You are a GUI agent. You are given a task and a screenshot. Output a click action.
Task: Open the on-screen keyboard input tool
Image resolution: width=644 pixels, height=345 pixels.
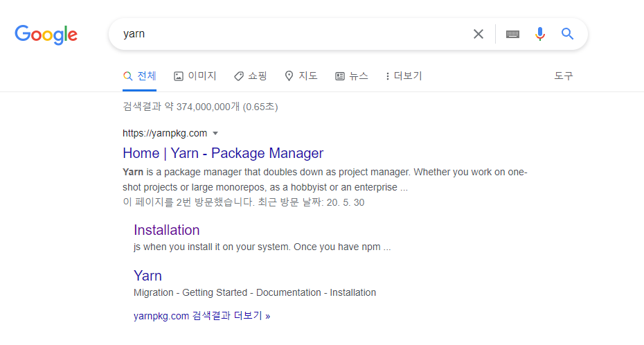512,34
